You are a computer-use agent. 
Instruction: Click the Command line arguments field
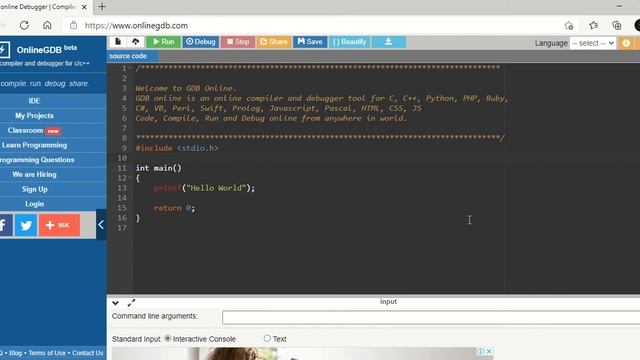(431, 317)
